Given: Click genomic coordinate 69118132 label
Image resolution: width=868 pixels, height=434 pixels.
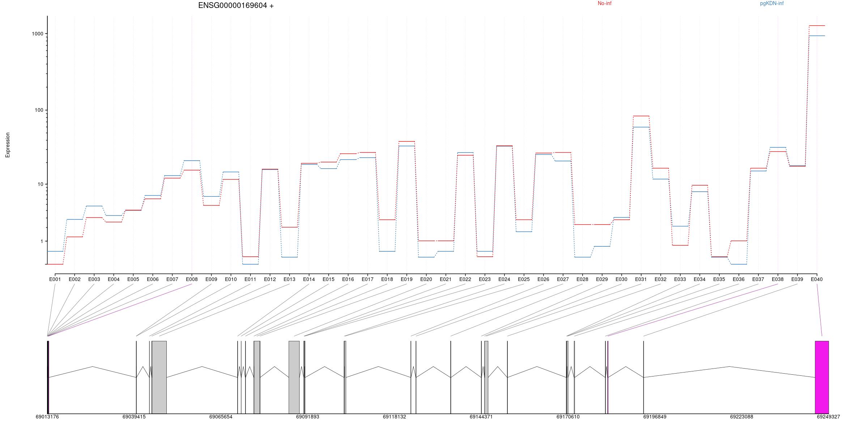Looking at the screenshot, I should tap(394, 417).
